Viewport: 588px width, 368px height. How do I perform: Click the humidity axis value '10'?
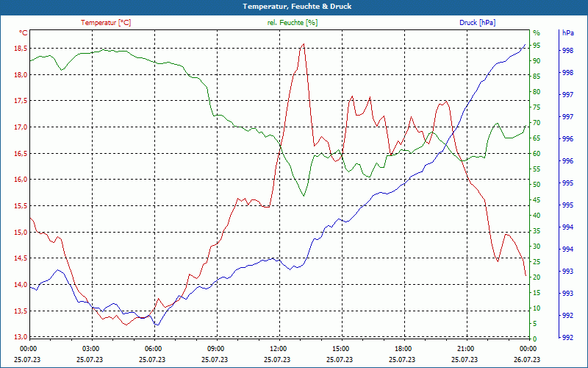point(537,308)
